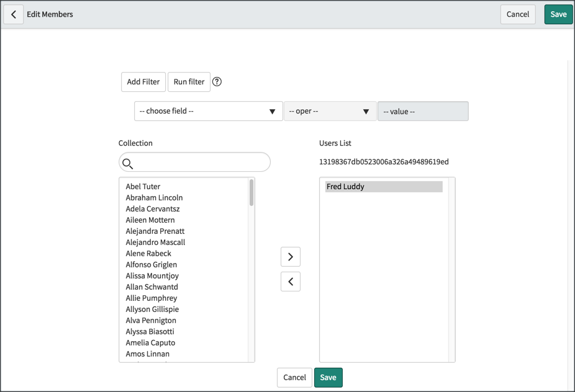The image size is (575, 392).
Task: Click the back arrow navigation icon
Action: point(13,14)
